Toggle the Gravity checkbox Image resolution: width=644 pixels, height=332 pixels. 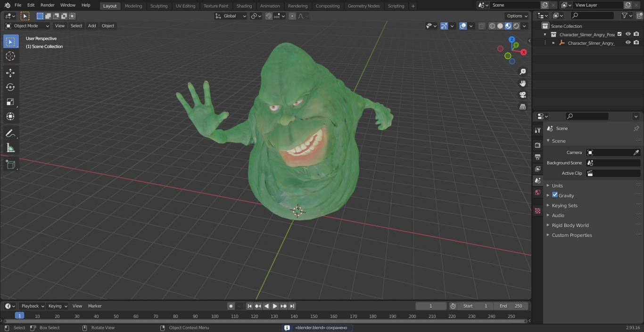[x=555, y=195]
